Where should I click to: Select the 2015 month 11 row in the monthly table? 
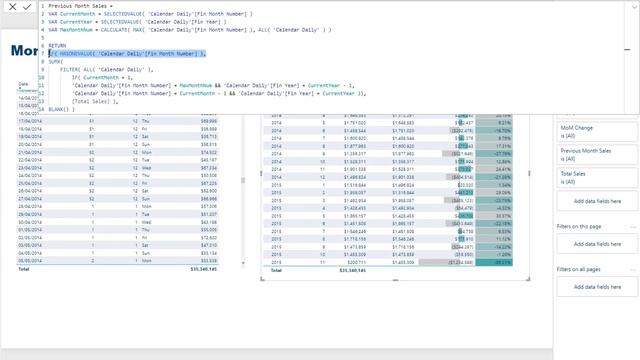coord(388,262)
